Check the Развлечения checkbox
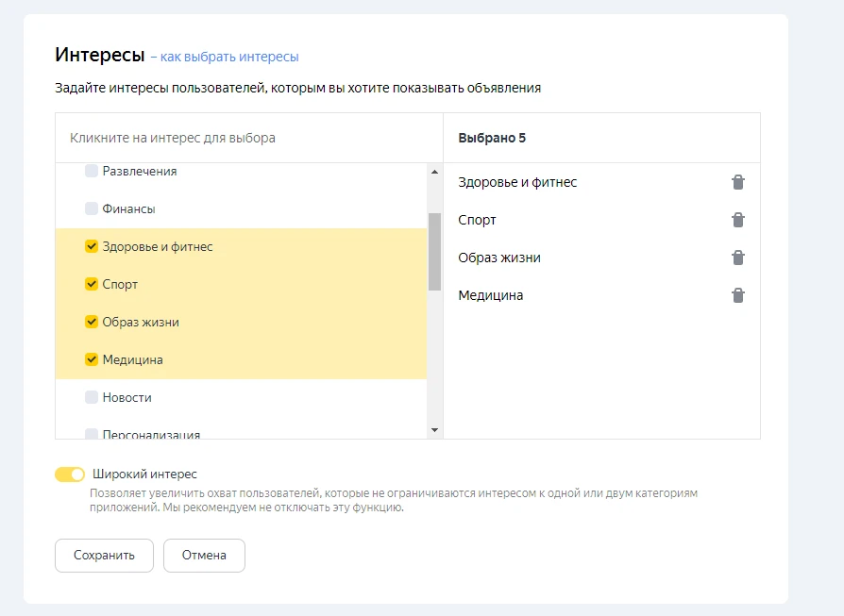Viewport: 844px width, 616px height. click(92, 171)
